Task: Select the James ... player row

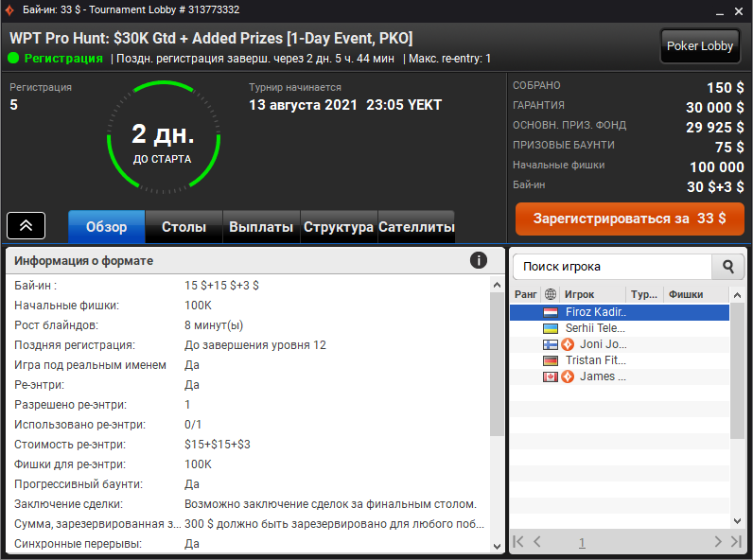Action: [x=620, y=376]
